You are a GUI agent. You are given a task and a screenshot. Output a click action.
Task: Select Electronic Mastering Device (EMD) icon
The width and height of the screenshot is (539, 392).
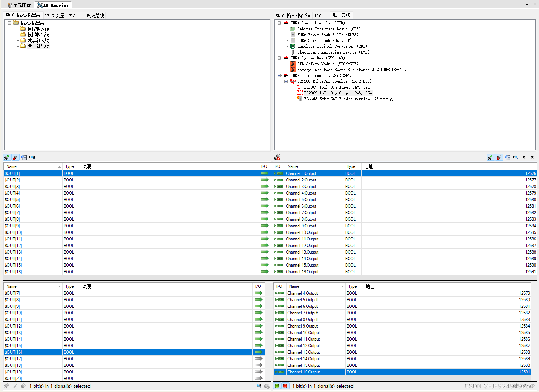(293, 52)
